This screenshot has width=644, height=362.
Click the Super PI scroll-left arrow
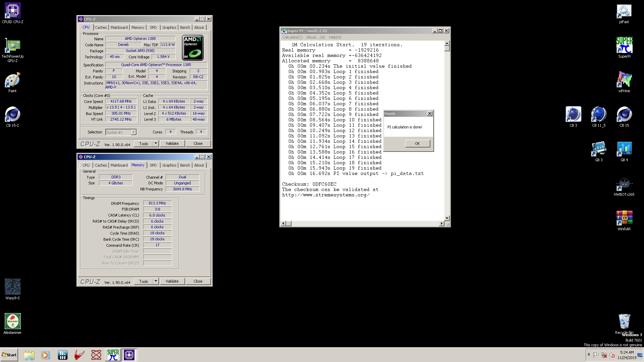pyautogui.click(x=283, y=223)
